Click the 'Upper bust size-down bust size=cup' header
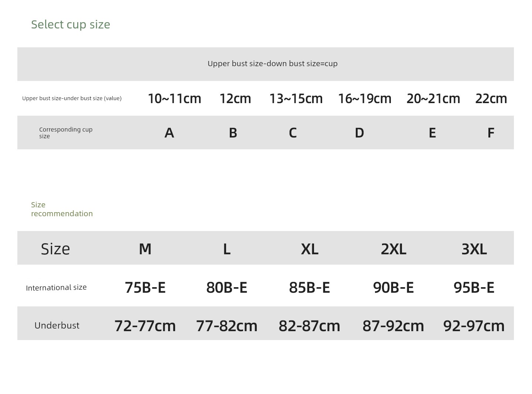 point(273,64)
